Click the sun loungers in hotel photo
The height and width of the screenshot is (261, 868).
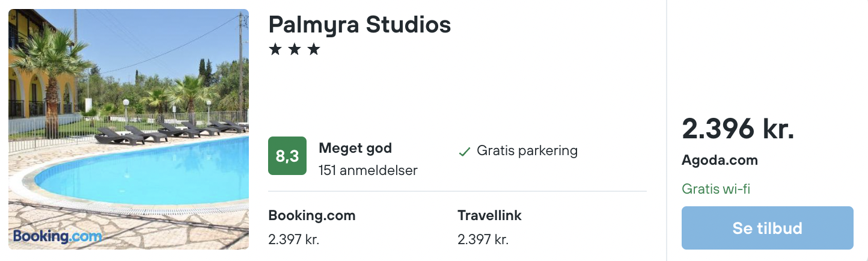pyautogui.click(x=171, y=132)
